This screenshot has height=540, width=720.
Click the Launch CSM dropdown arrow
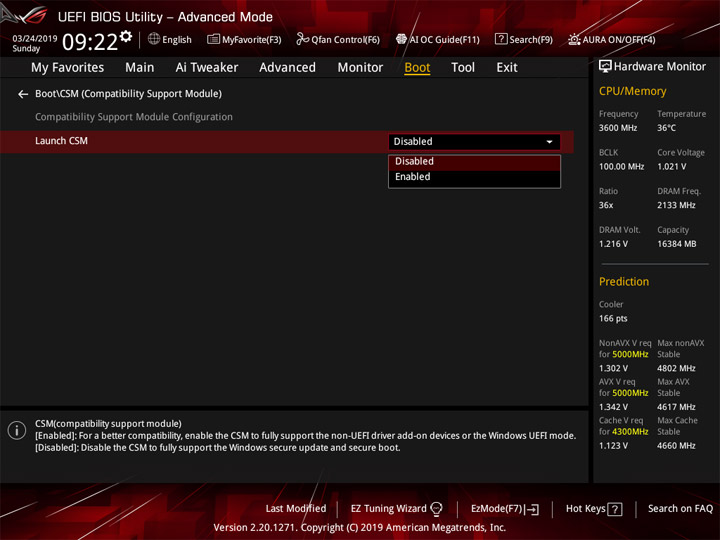[x=549, y=142]
